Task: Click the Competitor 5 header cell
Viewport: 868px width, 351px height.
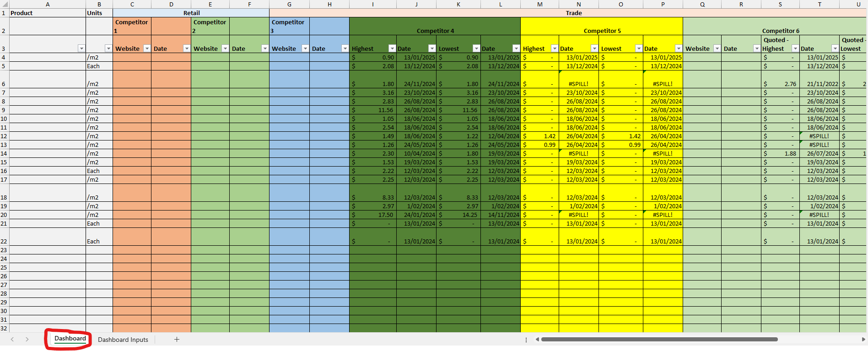Action: coord(602,26)
